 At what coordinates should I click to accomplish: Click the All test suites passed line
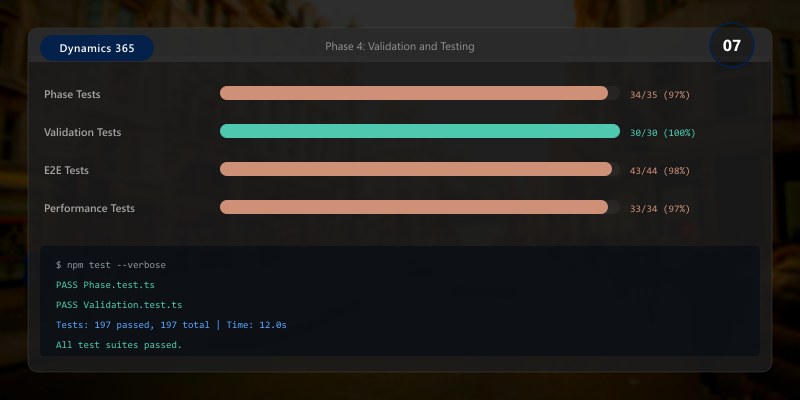coord(119,345)
